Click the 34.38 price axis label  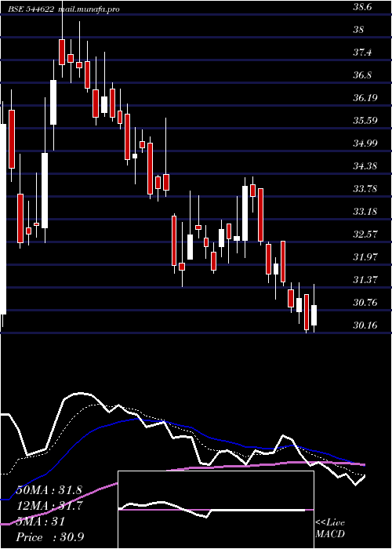[x=365, y=166]
